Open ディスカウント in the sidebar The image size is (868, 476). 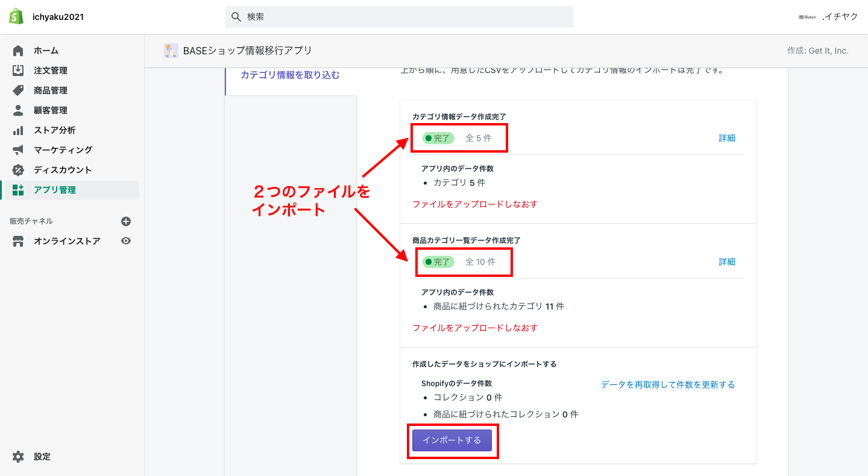click(x=63, y=170)
